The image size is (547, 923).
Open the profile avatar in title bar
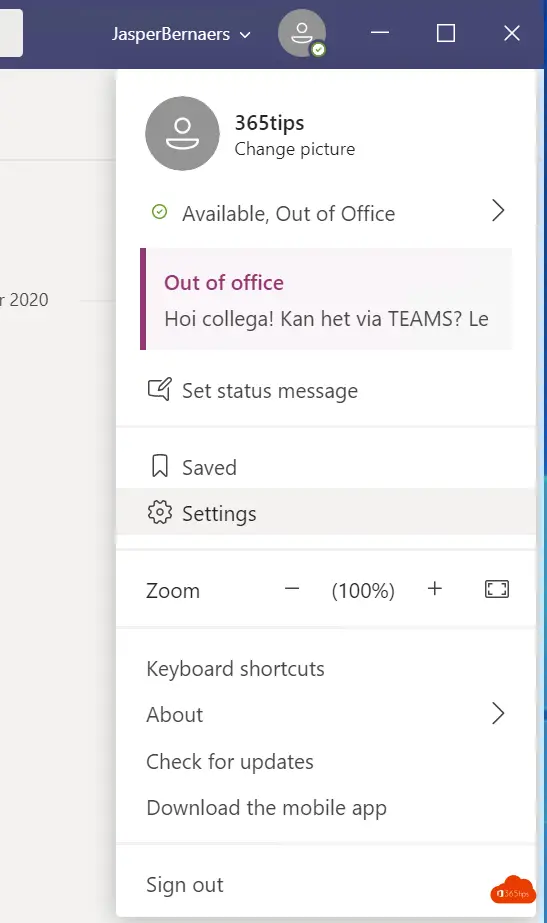coord(302,33)
